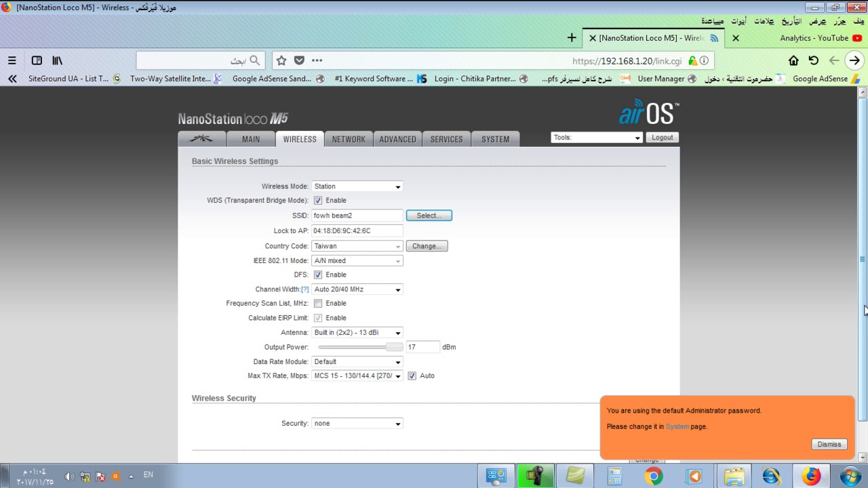Open a new browser tab
This screenshot has height=488, width=868.
pos(572,38)
